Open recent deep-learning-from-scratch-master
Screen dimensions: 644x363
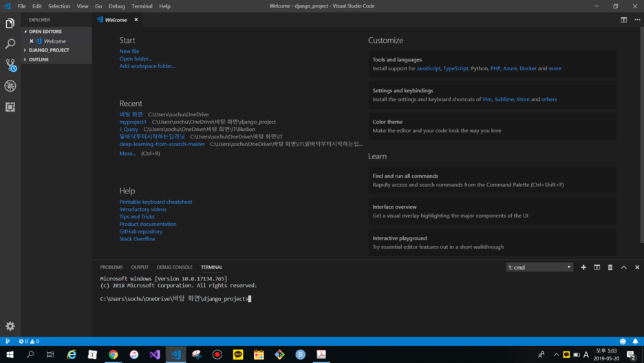(162, 144)
